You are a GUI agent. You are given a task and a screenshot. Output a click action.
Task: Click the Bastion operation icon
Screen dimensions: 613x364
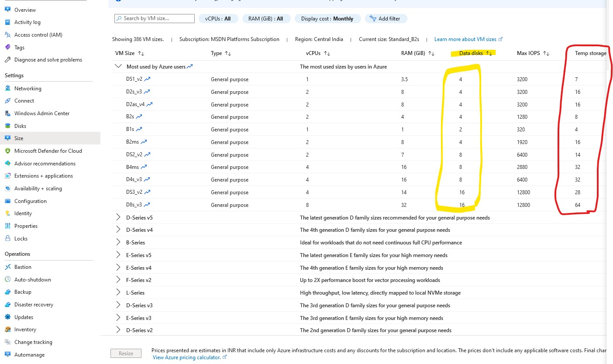tap(8, 267)
